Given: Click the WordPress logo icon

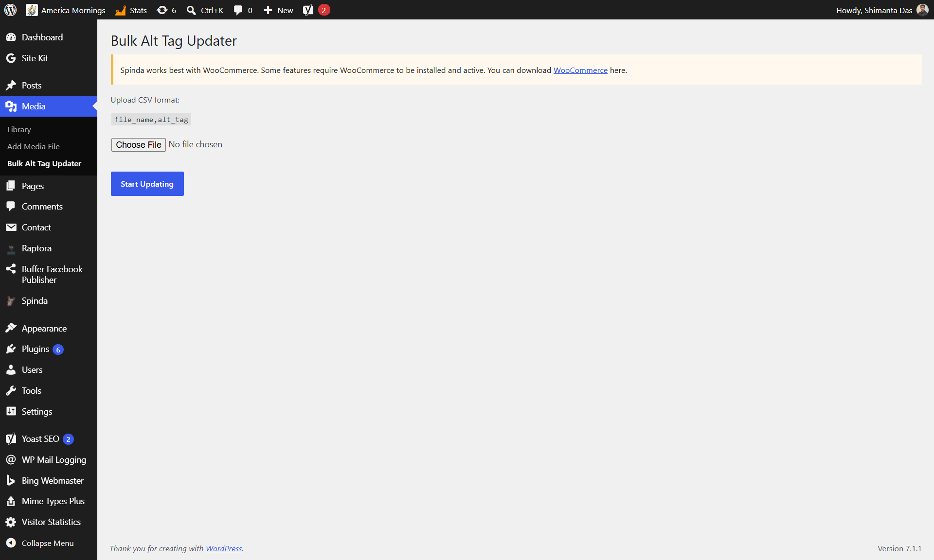Looking at the screenshot, I should point(10,10).
